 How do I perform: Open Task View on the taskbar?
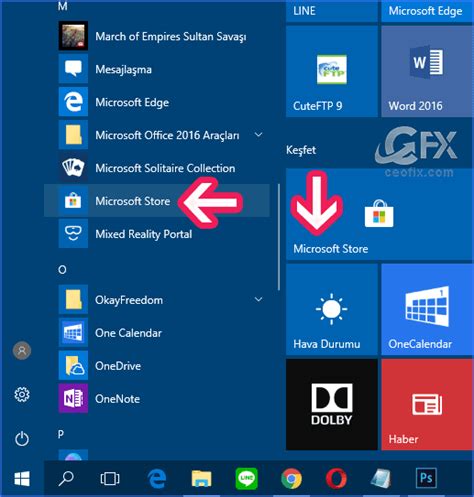[110, 479]
